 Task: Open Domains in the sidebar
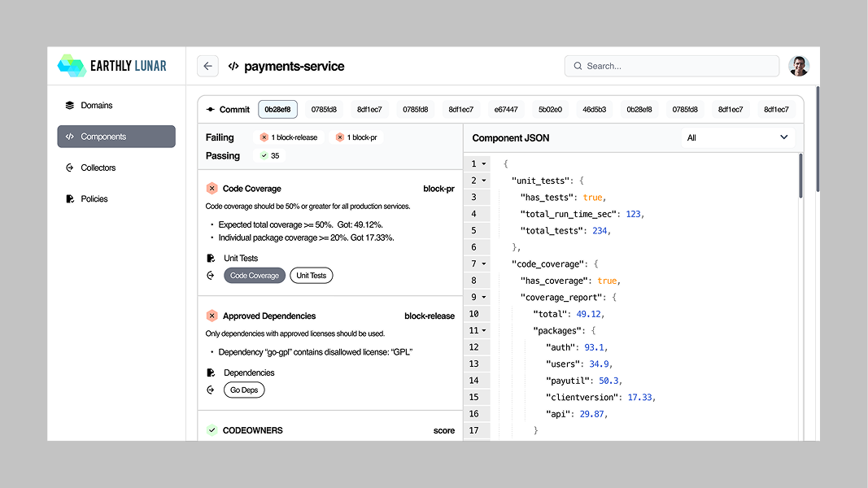click(116, 105)
